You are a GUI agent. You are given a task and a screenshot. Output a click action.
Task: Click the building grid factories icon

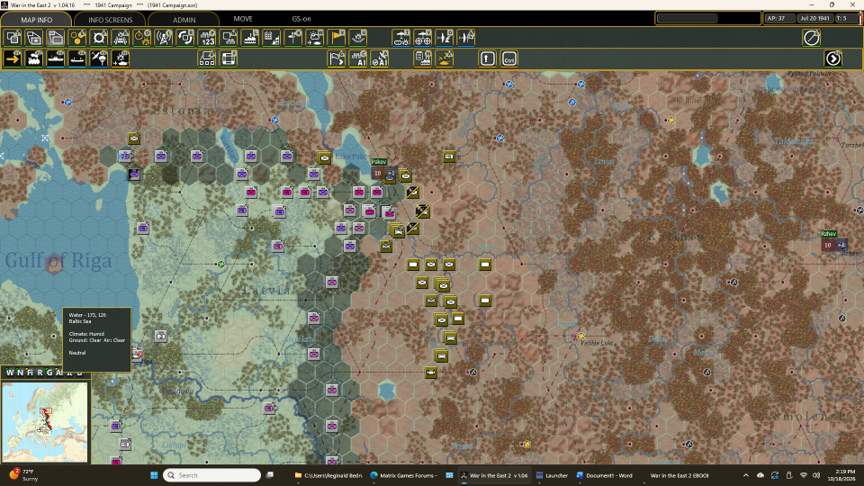272,37
